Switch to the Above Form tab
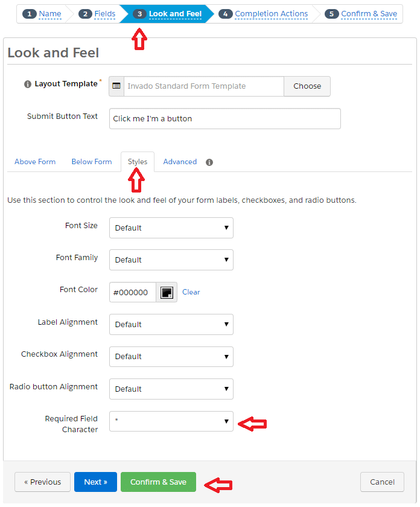420x507 pixels. coord(35,162)
